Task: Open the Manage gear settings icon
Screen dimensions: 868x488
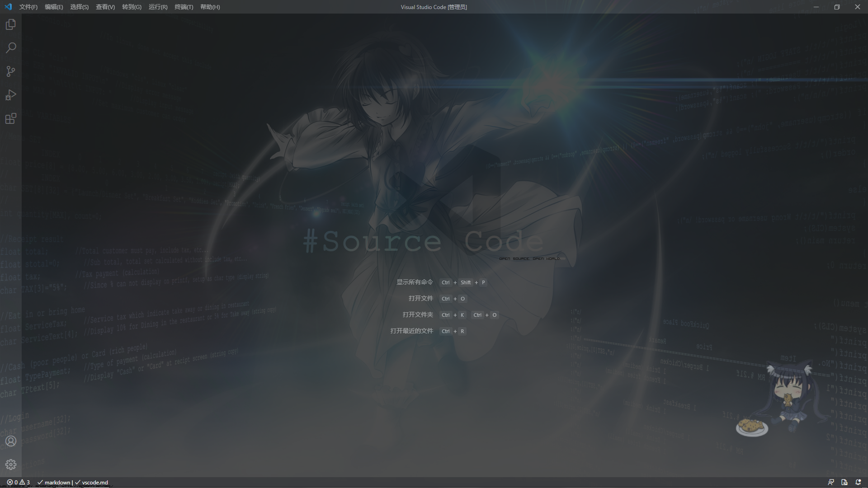Action: click(11, 465)
